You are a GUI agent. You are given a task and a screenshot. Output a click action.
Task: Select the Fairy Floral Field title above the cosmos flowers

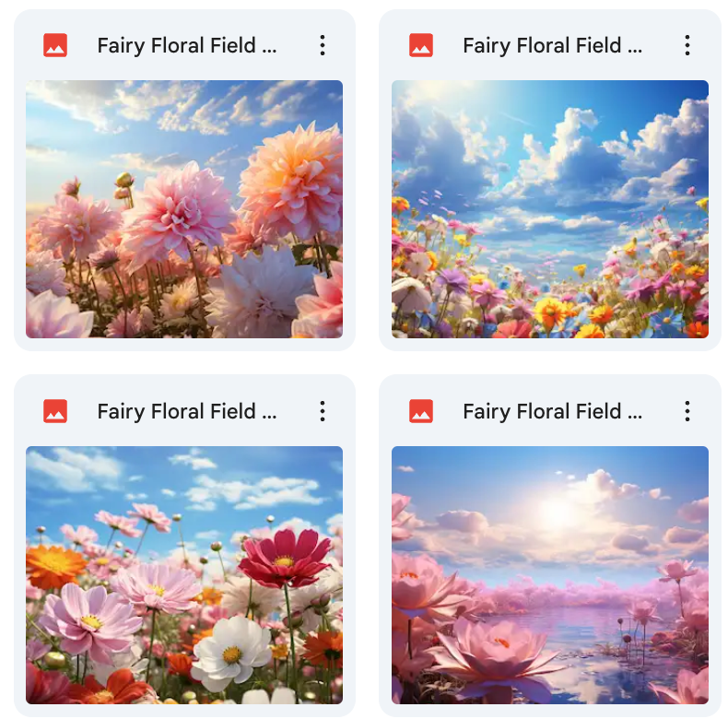tap(187, 411)
